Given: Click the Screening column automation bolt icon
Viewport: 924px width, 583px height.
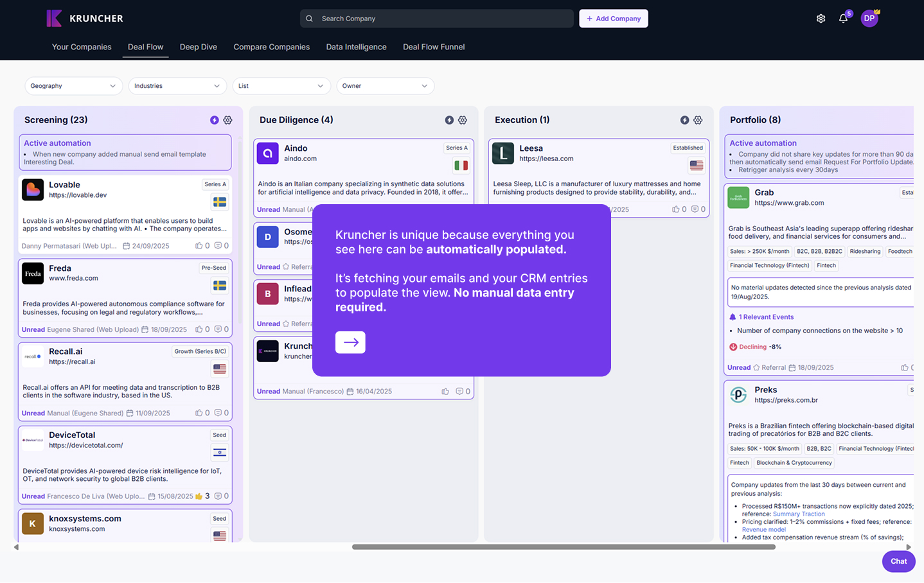Looking at the screenshot, I should tap(215, 120).
